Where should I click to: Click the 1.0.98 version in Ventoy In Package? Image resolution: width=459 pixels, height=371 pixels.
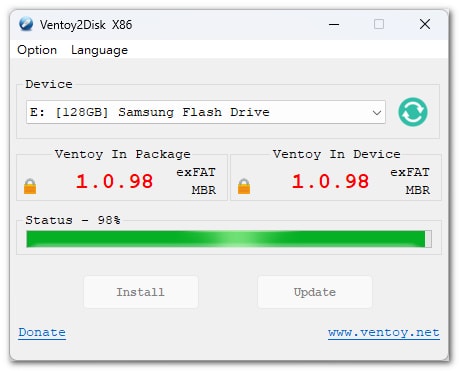point(114,181)
